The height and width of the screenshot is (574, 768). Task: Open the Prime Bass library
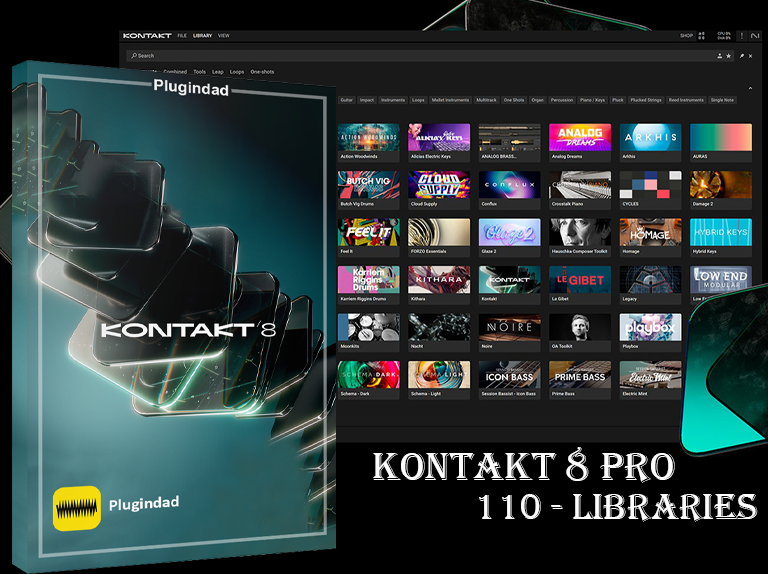(x=580, y=380)
